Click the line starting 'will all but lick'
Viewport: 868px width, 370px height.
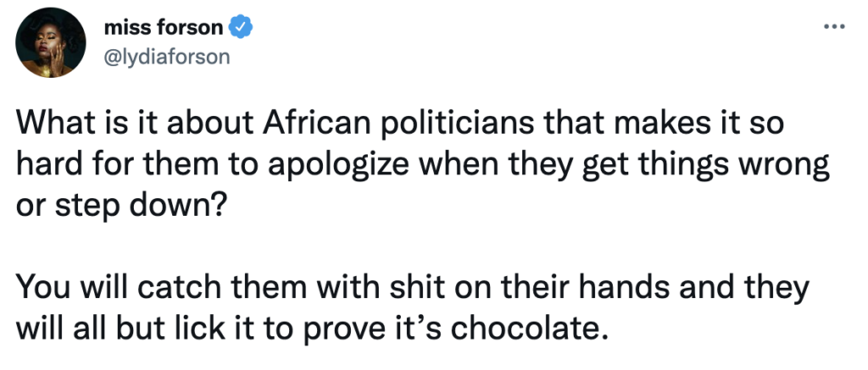click(309, 328)
